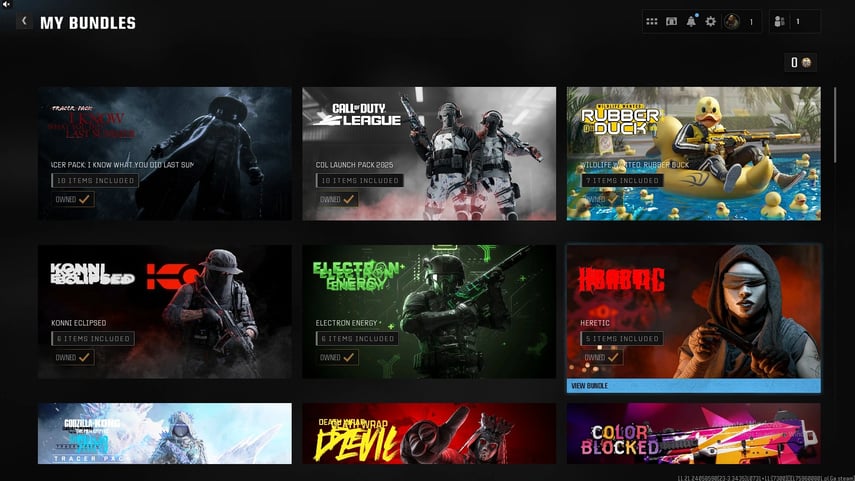This screenshot has width=855, height=481.
Task: Open the notifications bell
Action: click(691, 22)
